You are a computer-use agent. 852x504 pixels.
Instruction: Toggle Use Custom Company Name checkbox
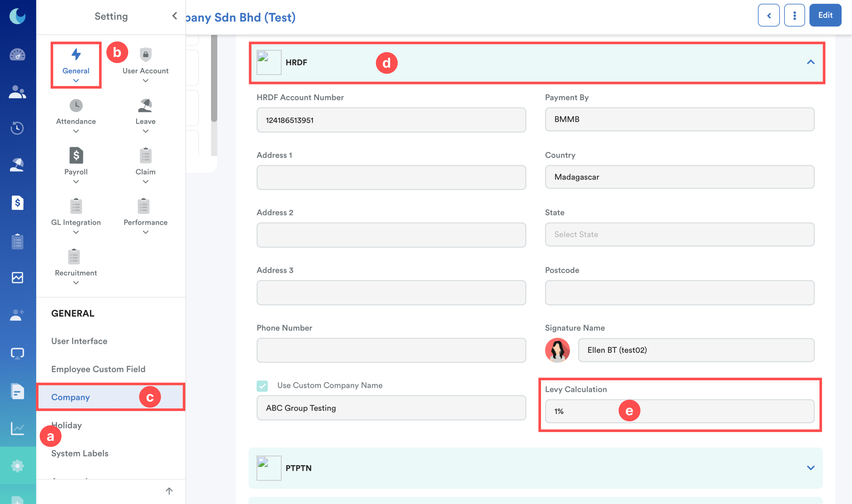[262, 386]
